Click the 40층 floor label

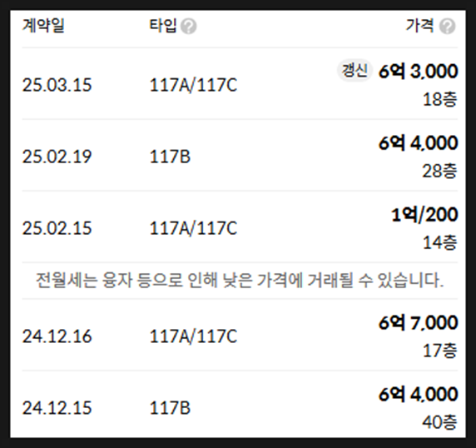(x=440, y=422)
